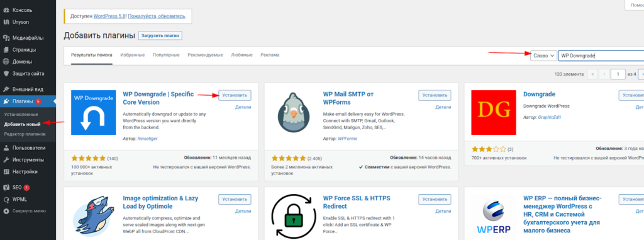The height and width of the screenshot is (240, 644).
Task: Install WP Downgrade Specific Core Version
Action: 235,95
